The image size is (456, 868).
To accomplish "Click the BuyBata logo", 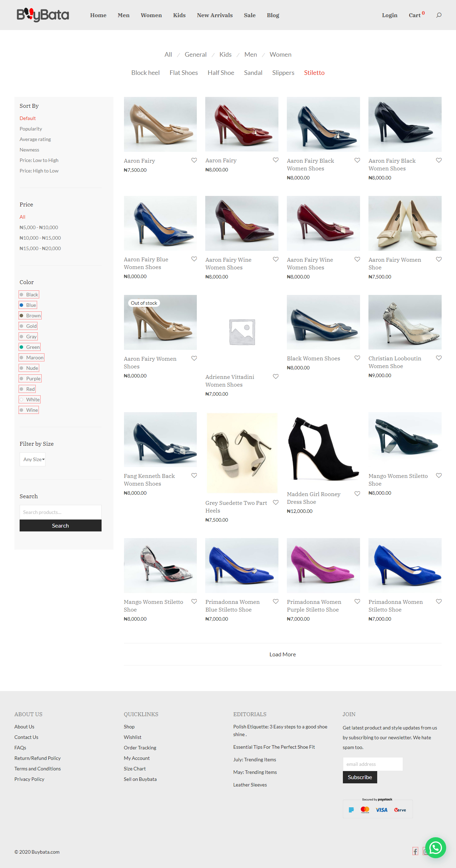I will coord(43,15).
